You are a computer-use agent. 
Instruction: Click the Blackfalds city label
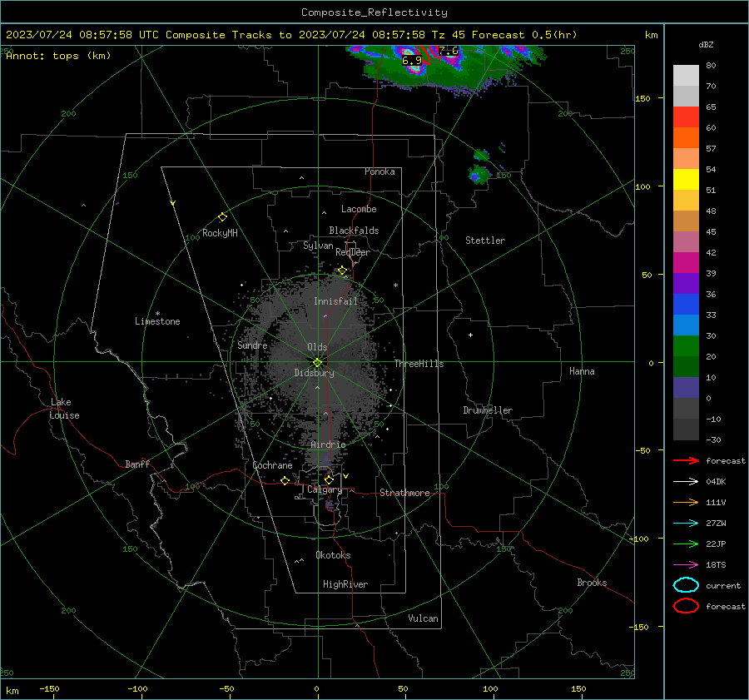click(x=354, y=231)
